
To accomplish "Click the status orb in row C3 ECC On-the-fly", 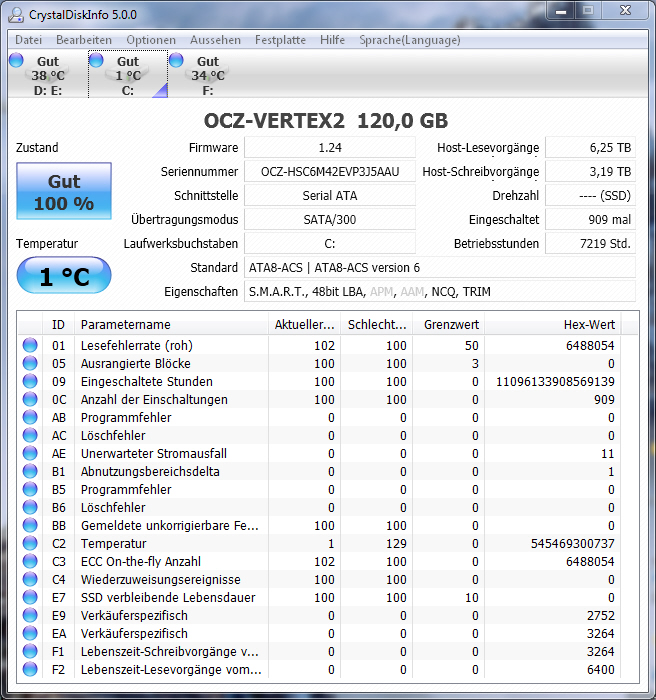I will pos(30,561).
